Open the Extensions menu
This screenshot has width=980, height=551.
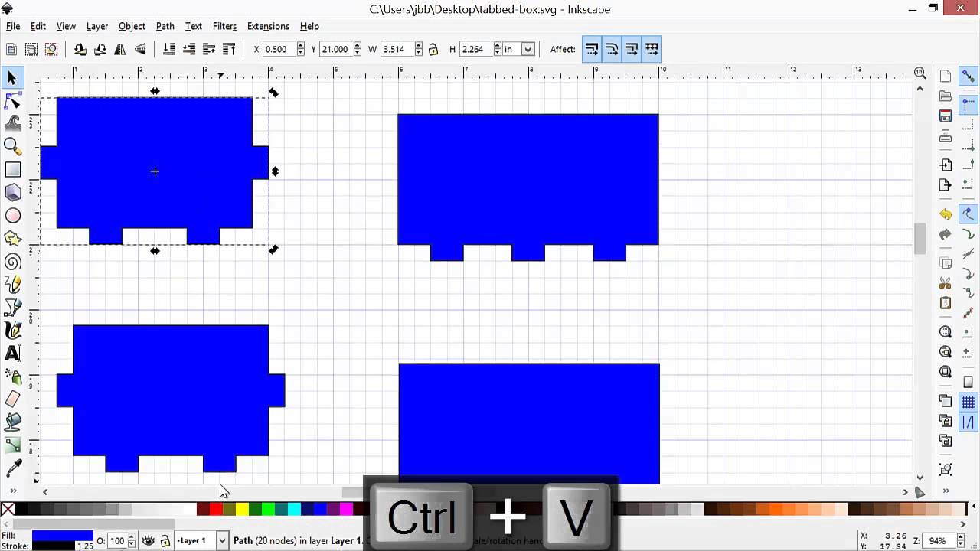pos(268,26)
